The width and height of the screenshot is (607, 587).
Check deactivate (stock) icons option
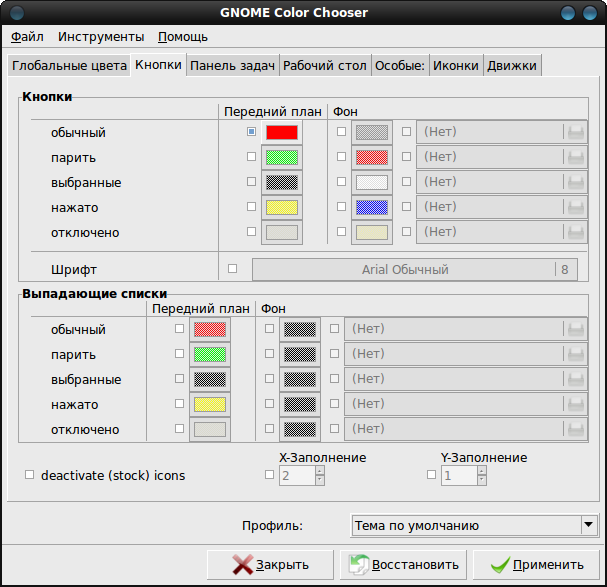point(29,475)
